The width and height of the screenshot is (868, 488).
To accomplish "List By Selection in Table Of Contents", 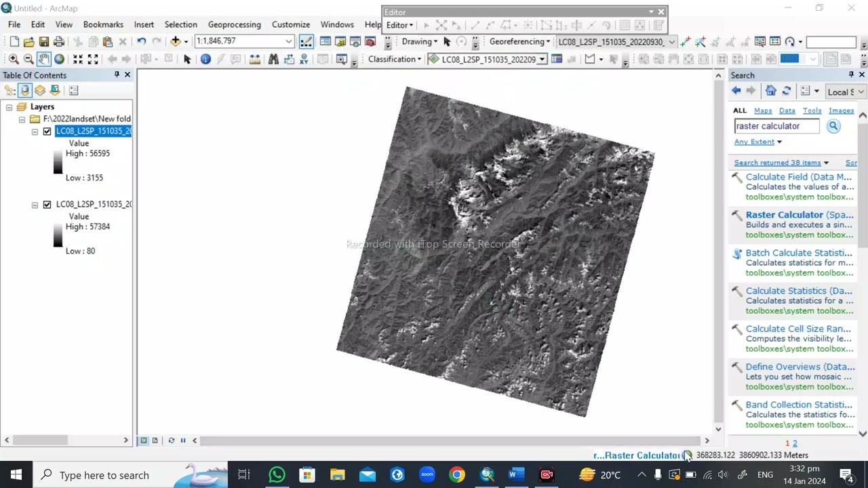I will pyautogui.click(x=55, y=90).
